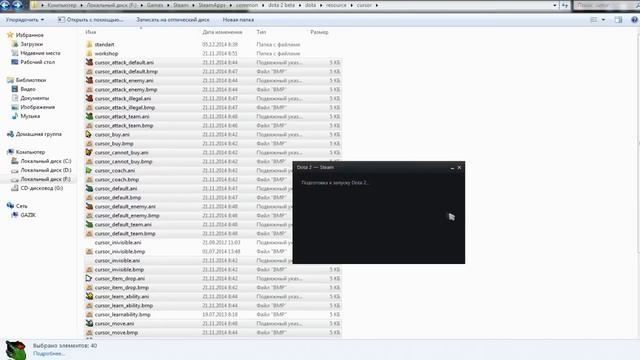Click the cursor_move.ani file icon
Image resolution: width=640 pixels, height=360 pixels.
click(89, 323)
